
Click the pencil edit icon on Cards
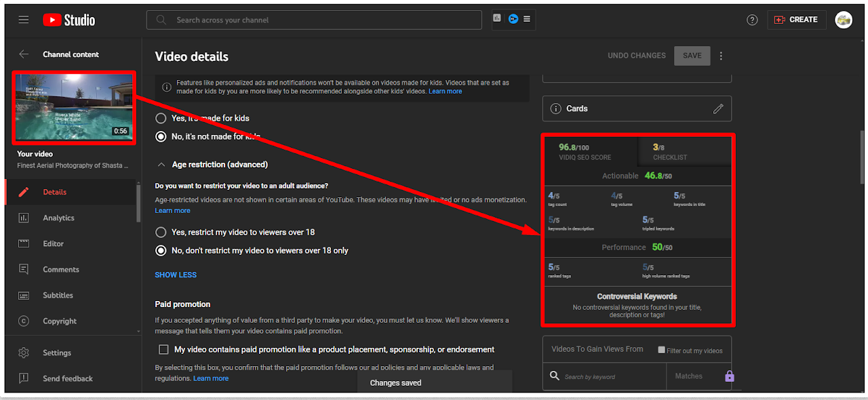[718, 108]
